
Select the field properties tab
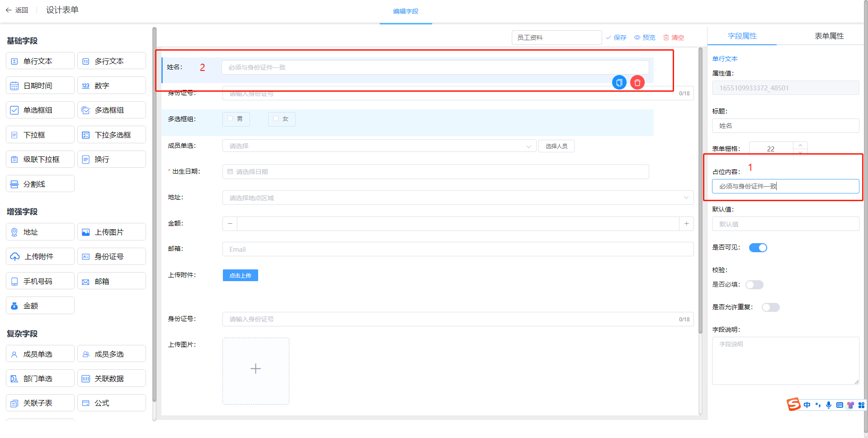click(x=742, y=36)
